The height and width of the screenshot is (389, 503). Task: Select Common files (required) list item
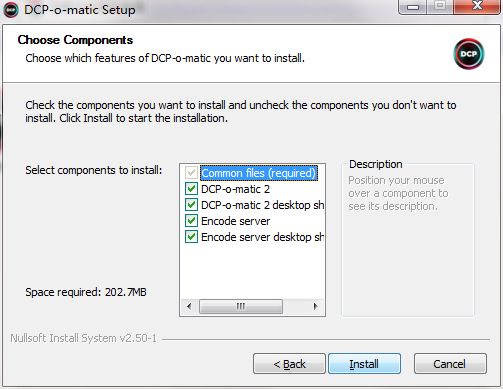[259, 173]
